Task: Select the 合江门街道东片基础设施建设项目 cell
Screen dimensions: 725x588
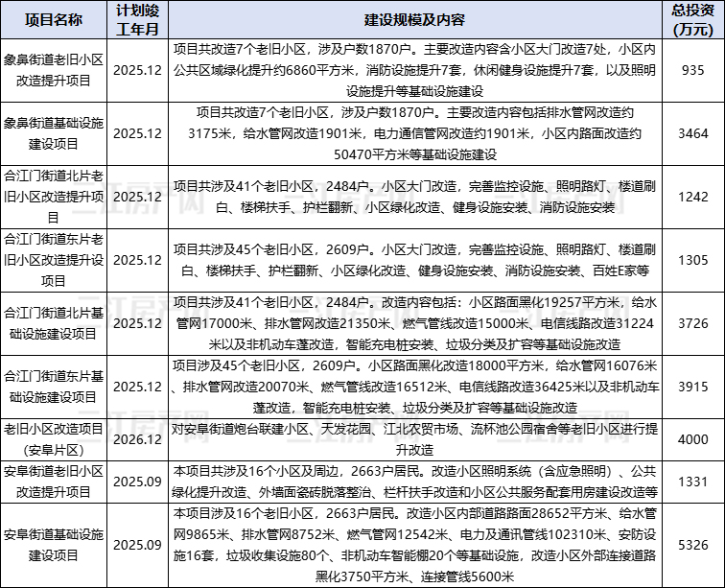Action: (54, 387)
